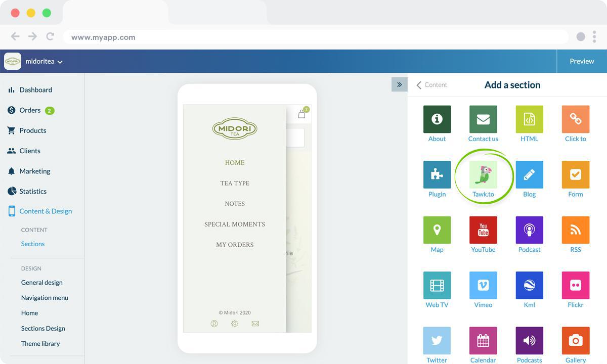Reload the page in browser
Screen dimensions: 607x364
pyautogui.click(x=50, y=36)
